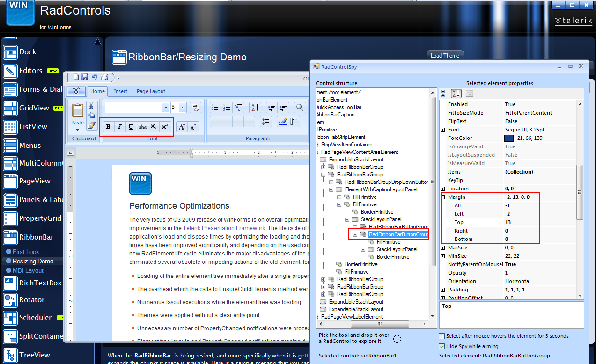
Task: Click the Grow Font icon
Action: [x=182, y=127]
